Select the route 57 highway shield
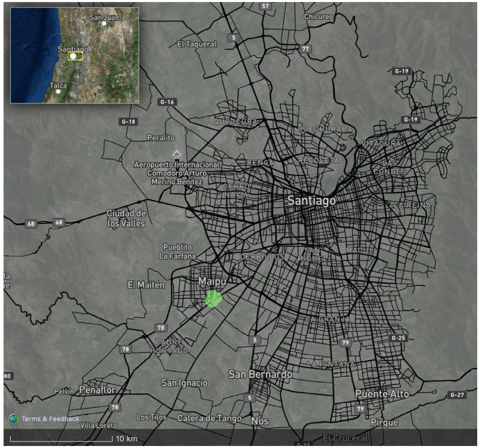This screenshot has height=448, width=480. 265,6
